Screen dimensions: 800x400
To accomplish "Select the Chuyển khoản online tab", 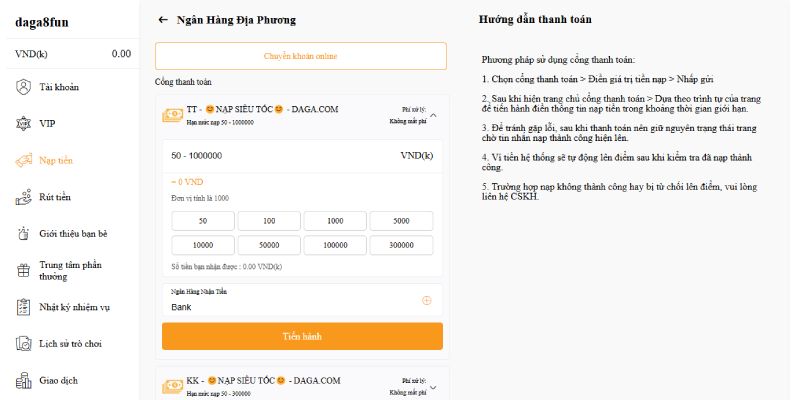I will coord(301,56).
